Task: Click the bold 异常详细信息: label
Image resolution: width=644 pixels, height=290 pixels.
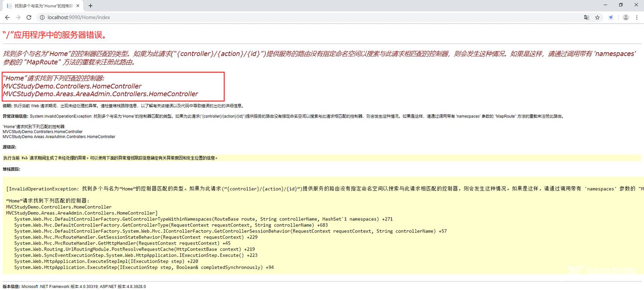Action: (15, 116)
